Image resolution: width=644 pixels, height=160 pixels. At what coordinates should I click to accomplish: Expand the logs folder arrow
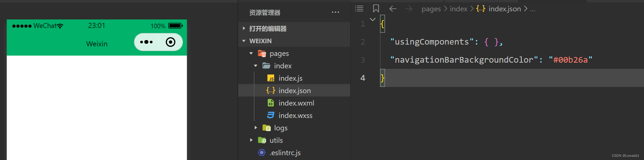tap(256, 128)
